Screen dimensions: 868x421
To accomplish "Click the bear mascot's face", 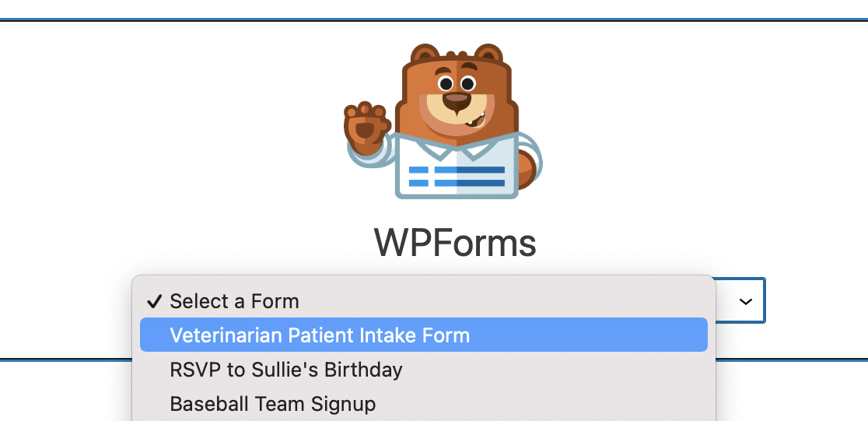I will 457,101.
